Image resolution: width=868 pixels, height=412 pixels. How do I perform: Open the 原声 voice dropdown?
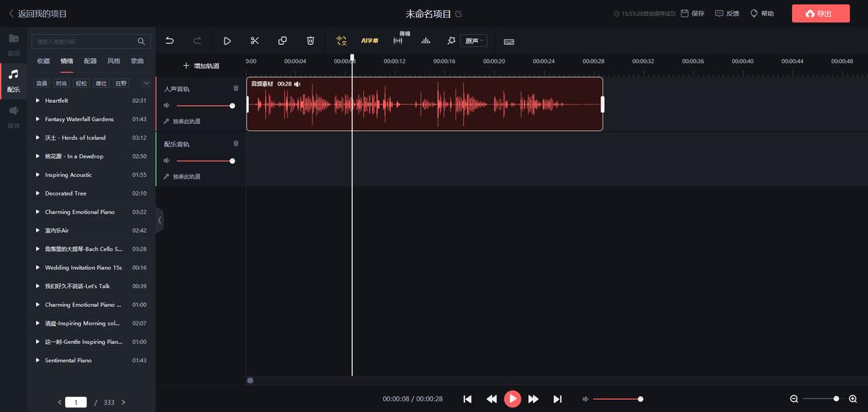coord(473,41)
